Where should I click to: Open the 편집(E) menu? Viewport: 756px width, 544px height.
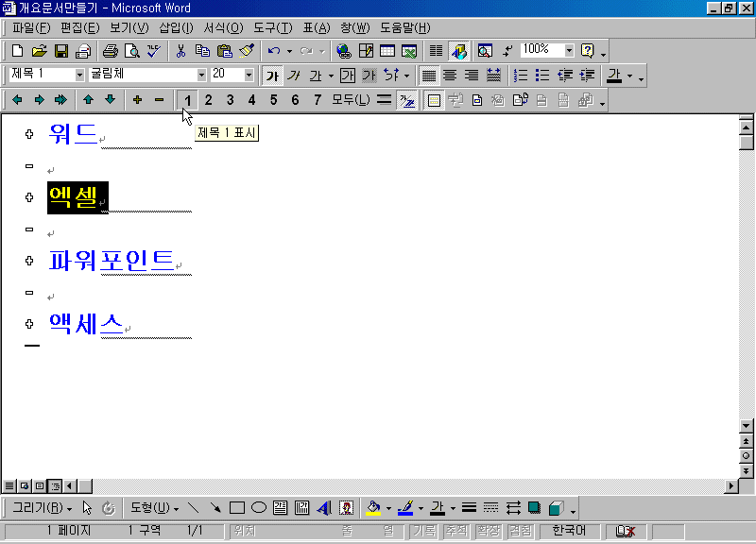point(80,28)
